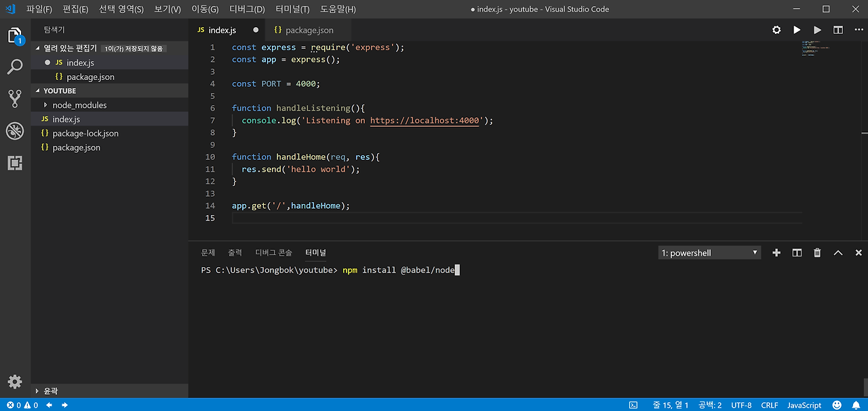Add a new terminal with plus icon
The width and height of the screenshot is (868, 411).
coord(776,253)
